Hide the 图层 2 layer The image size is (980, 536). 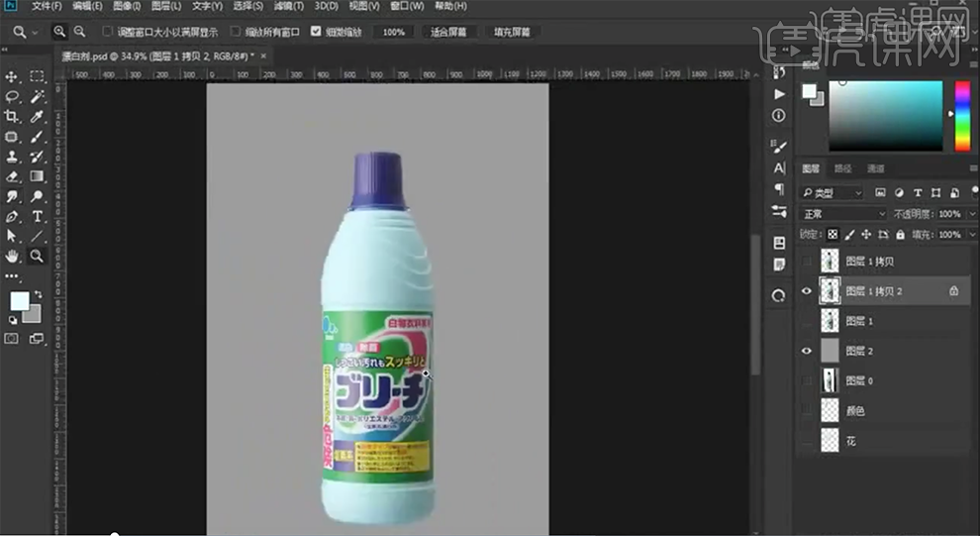[x=806, y=351]
